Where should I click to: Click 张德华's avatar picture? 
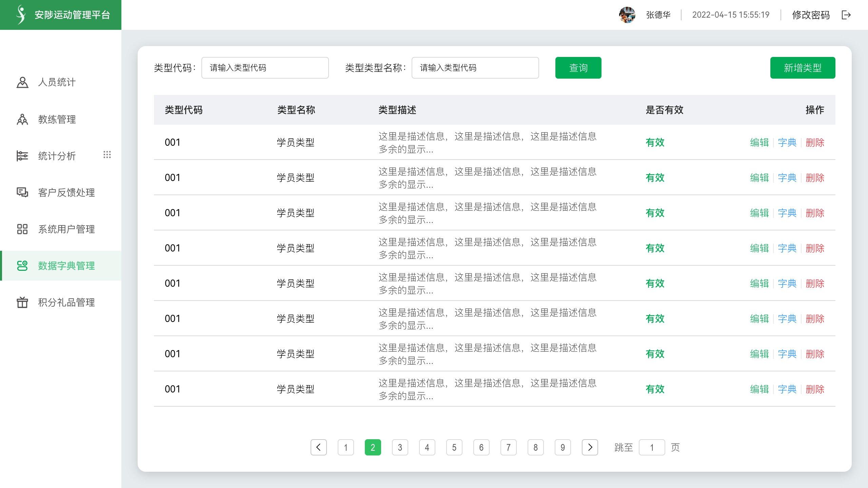627,15
